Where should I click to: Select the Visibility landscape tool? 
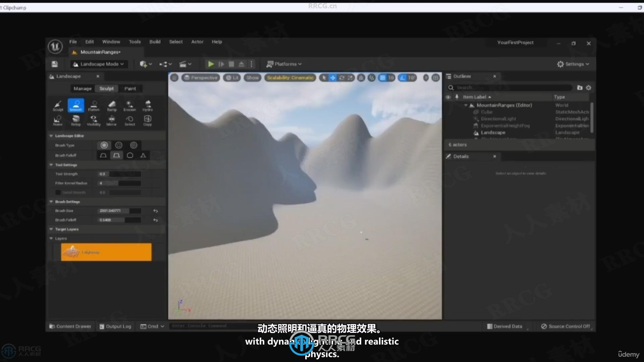pyautogui.click(x=94, y=120)
